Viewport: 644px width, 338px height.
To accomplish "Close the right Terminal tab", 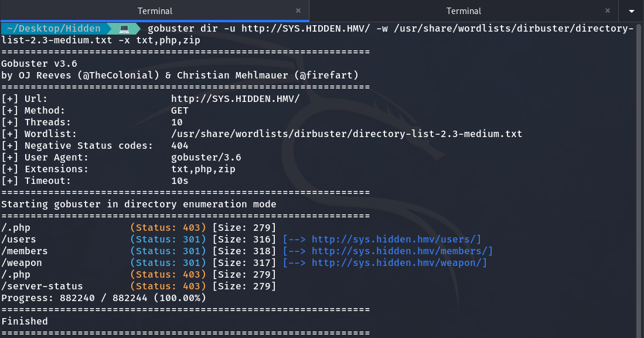I will tap(607, 11).
